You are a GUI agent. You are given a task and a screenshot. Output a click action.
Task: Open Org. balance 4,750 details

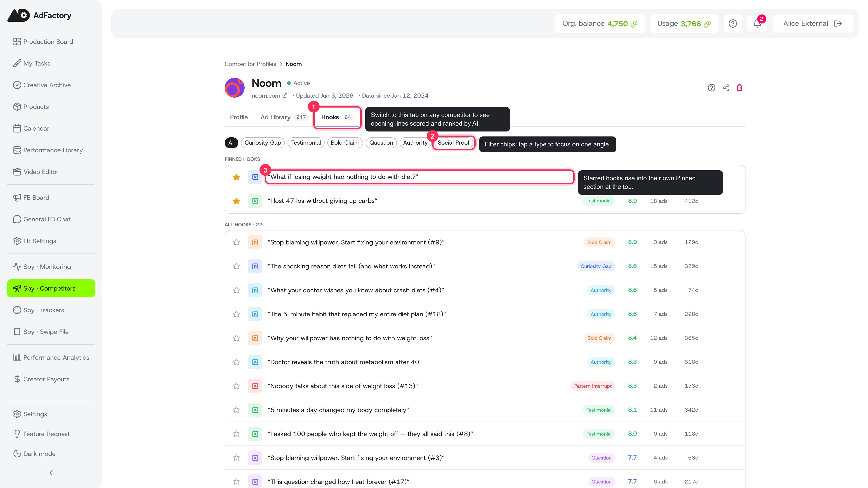click(x=600, y=23)
